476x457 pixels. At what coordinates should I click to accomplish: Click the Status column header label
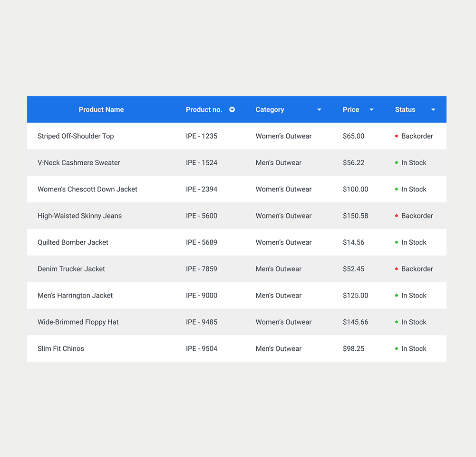(x=405, y=109)
